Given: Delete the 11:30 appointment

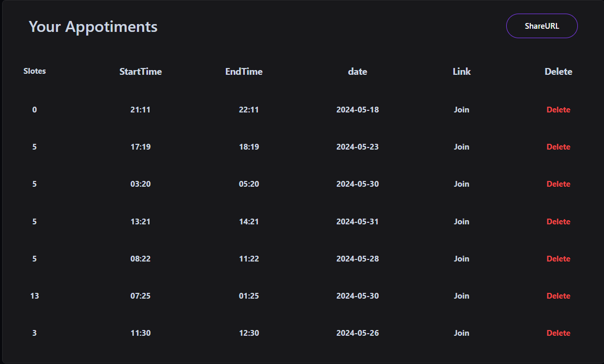Looking at the screenshot, I should [558, 333].
